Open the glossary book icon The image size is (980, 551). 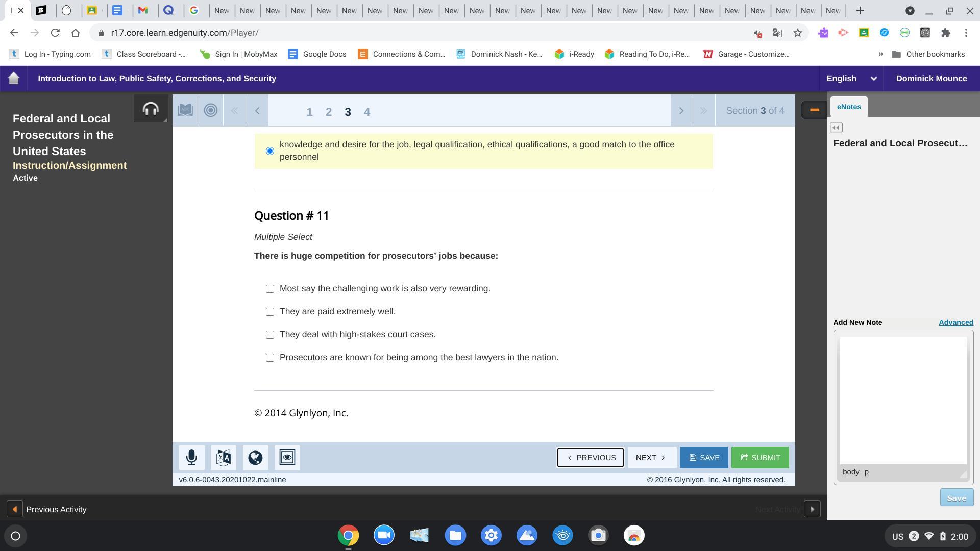point(185,110)
